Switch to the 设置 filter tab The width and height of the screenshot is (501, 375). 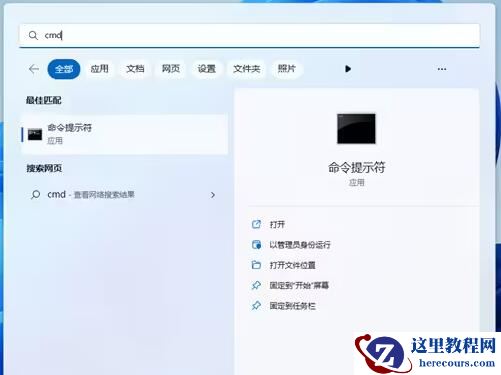tap(206, 69)
